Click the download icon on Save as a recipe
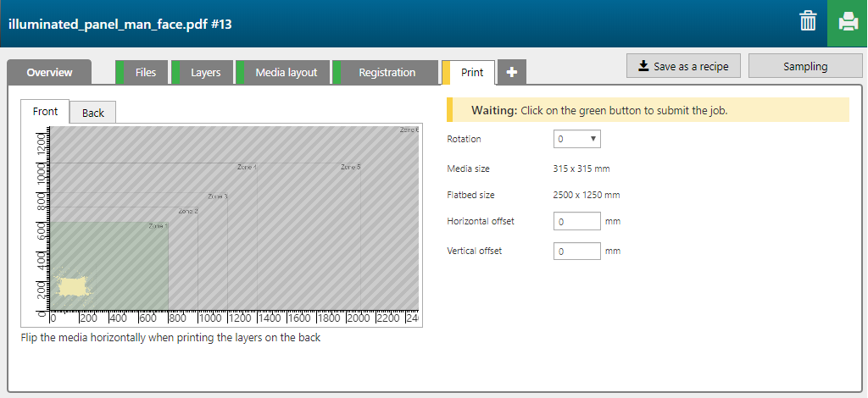 643,66
